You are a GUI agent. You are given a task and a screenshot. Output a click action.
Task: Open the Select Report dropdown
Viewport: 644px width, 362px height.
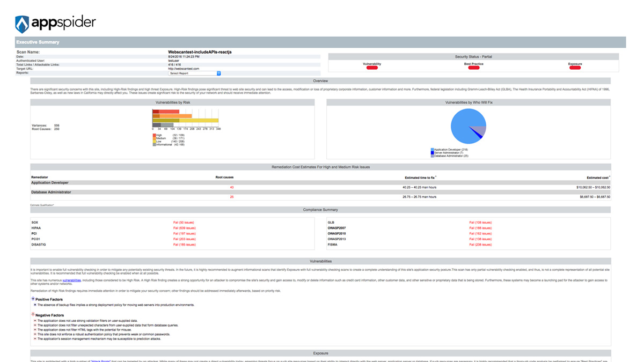pyautogui.click(x=194, y=73)
